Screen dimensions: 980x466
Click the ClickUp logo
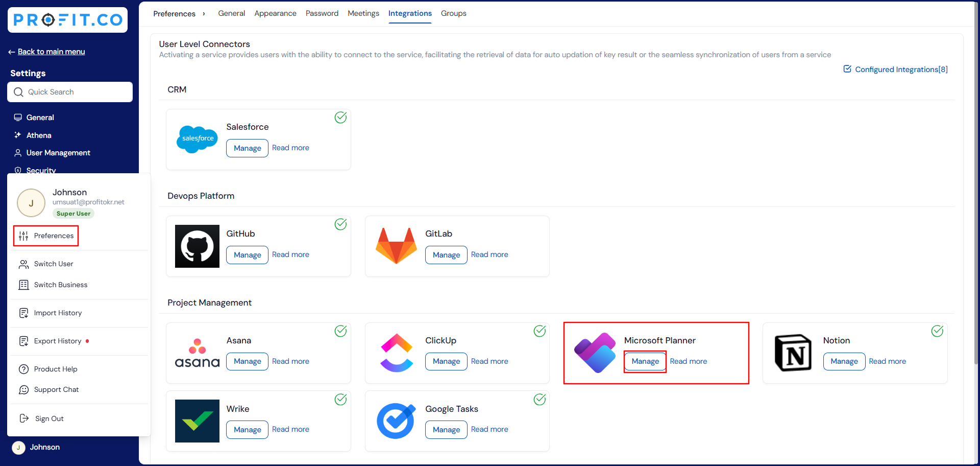point(397,353)
